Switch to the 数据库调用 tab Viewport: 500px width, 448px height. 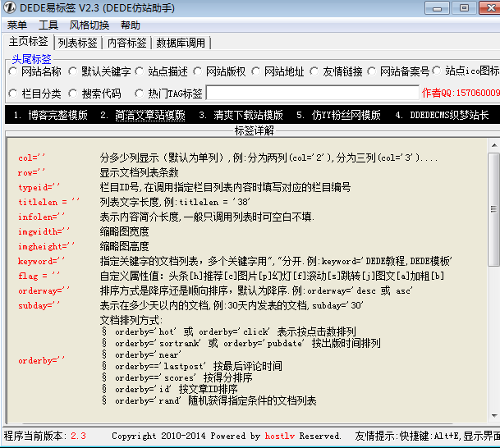tap(181, 43)
